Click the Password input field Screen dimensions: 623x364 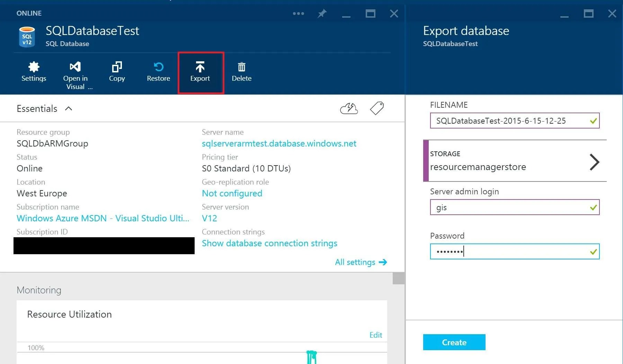point(515,251)
